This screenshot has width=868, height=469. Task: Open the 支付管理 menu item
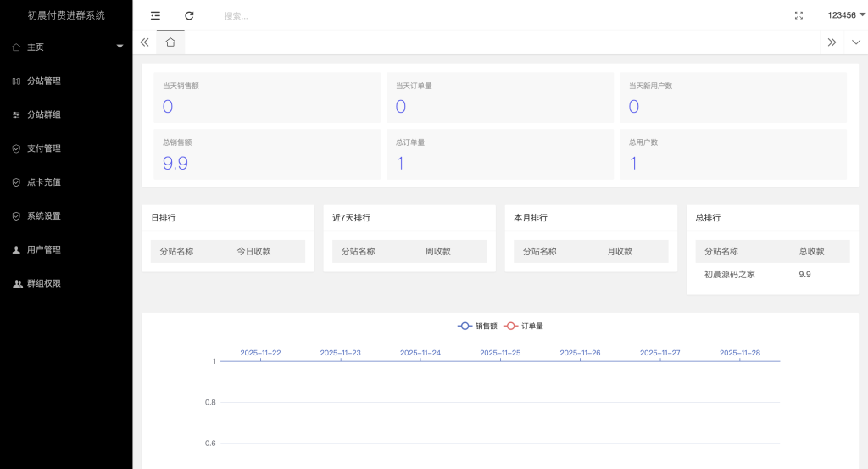[66, 148]
